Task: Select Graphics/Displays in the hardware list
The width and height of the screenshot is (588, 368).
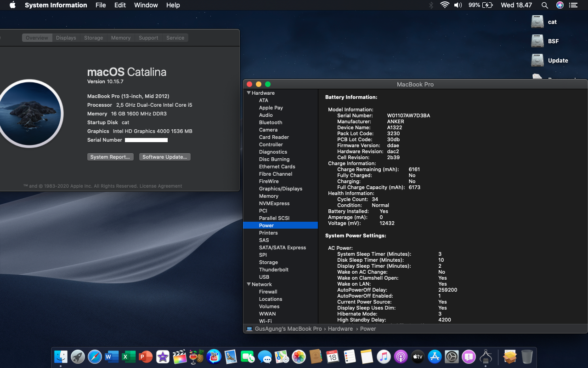Action: (280, 189)
